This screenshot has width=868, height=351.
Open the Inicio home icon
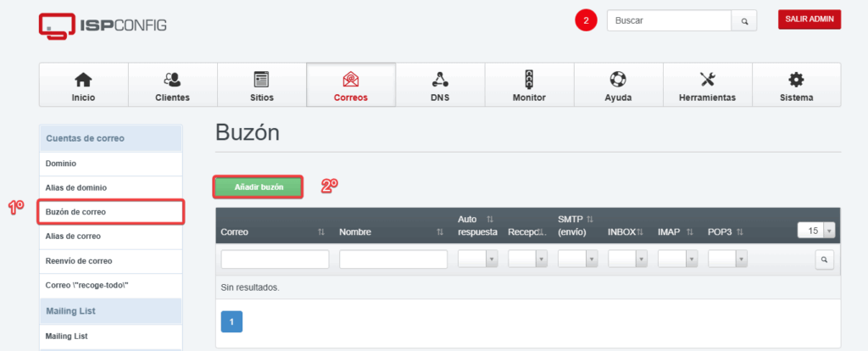(x=84, y=81)
